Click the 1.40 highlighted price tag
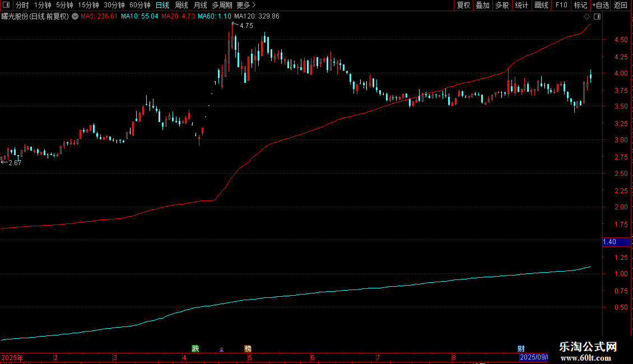633x364 pixels. (x=616, y=242)
